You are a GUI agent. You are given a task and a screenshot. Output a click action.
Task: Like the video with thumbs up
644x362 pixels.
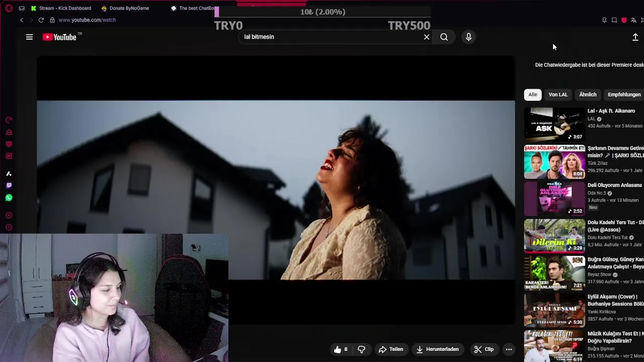pyautogui.click(x=341, y=349)
